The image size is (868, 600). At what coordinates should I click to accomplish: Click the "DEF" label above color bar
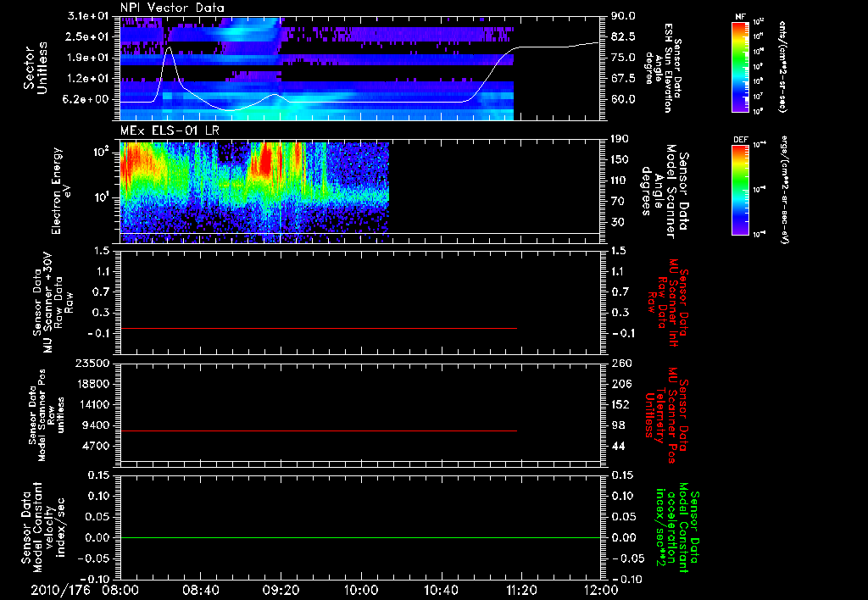(740, 140)
